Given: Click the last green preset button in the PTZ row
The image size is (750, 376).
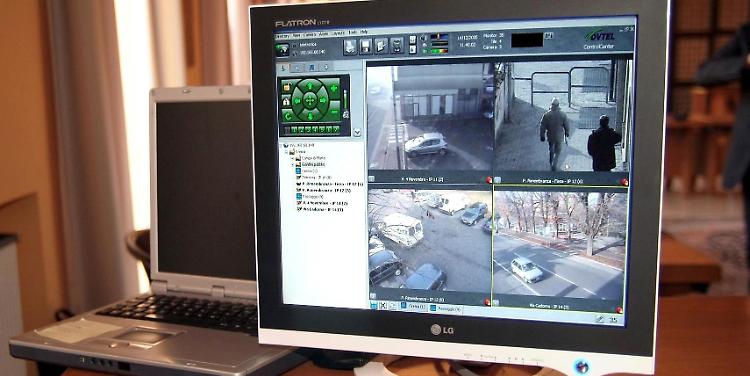Looking at the screenshot, I should tap(336, 130).
